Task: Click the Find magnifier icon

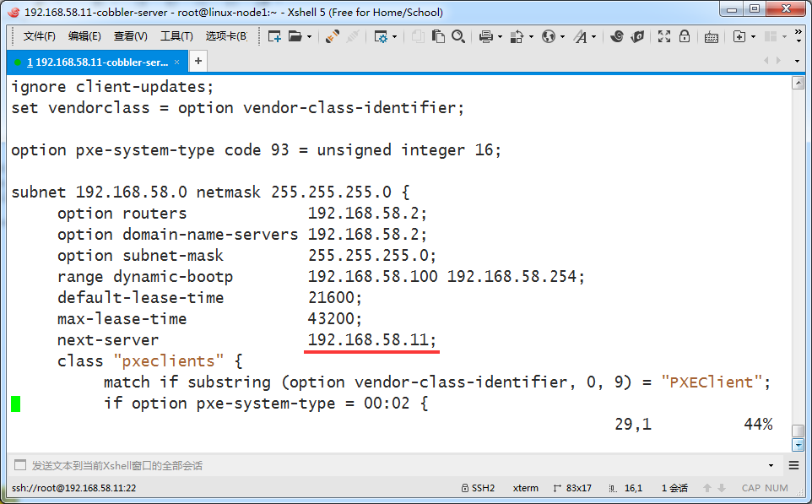Action: [x=457, y=36]
